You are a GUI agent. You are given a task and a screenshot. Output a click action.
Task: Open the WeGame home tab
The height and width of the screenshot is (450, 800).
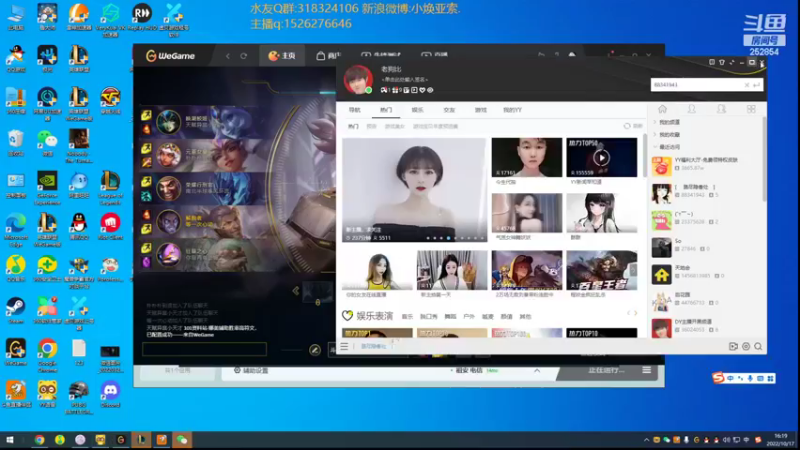coord(282,56)
